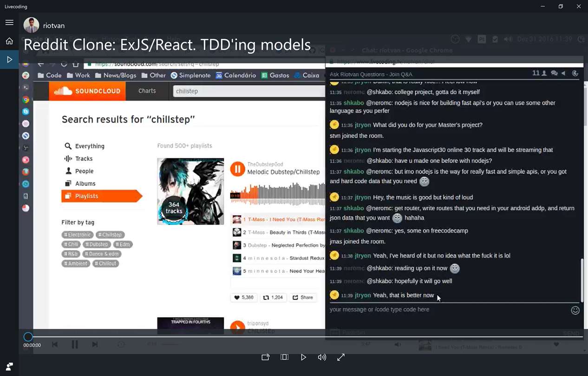Go to the Livecoding home page
The width and height of the screenshot is (588, 376).
[9, 41]
